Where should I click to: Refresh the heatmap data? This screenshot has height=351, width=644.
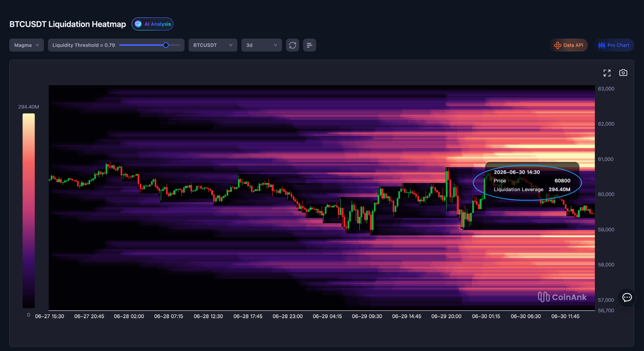pyautogui.click(x=292, y=45)
